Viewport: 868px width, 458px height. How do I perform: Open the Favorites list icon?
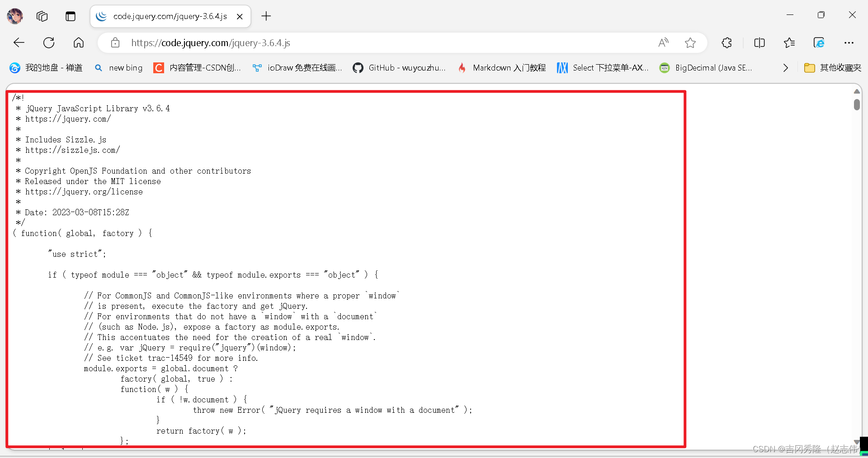point(789,42)
